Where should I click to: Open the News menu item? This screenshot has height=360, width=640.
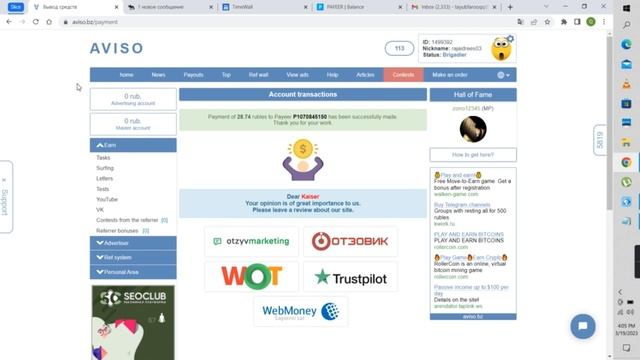pyautogui.click(x=158, y=75)
